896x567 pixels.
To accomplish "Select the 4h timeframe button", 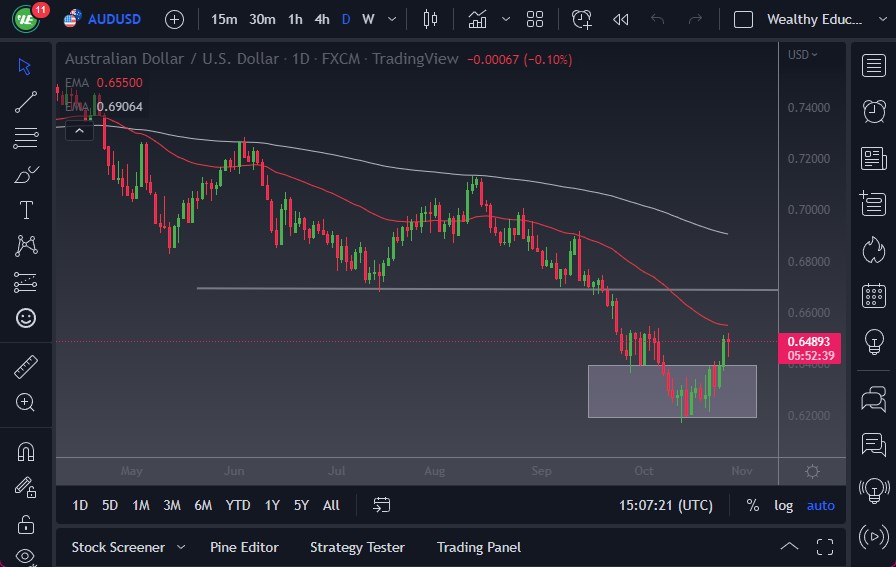I will pos(321,19).
